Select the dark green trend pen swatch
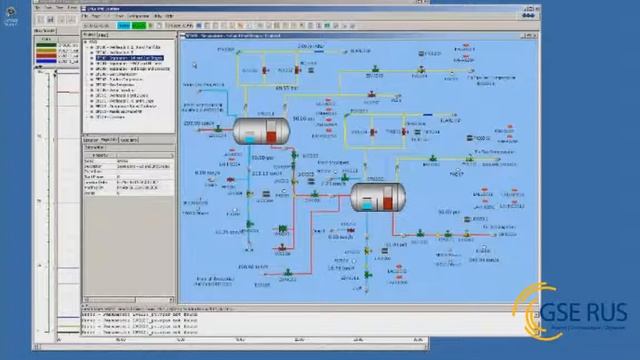 [46, 46]
